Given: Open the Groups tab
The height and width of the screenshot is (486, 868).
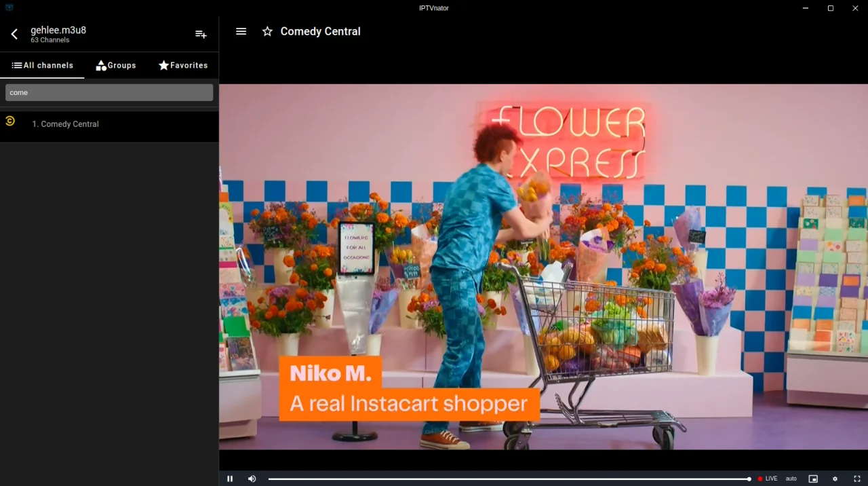Looking at the screenshot, I should tap(116, 65).
